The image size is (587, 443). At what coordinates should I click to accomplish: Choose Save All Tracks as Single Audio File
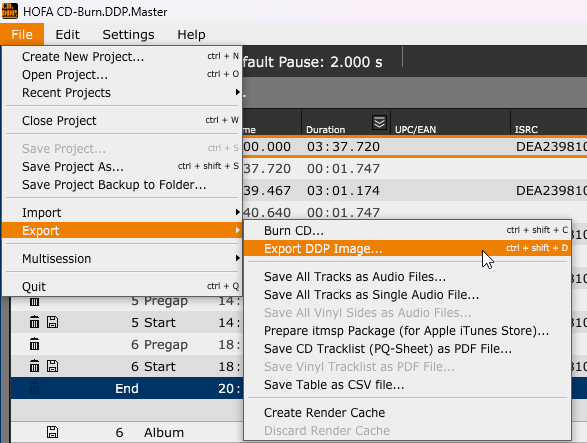407,294
